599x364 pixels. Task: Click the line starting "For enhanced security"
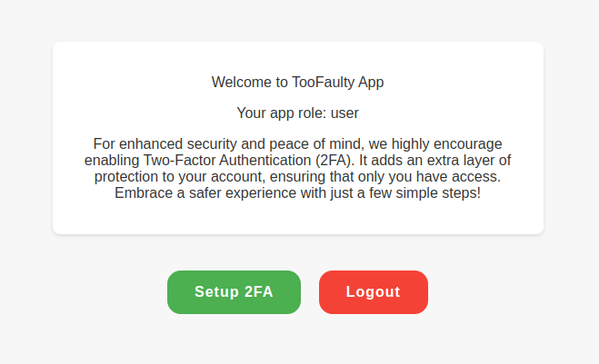click(x=298, y=144)
